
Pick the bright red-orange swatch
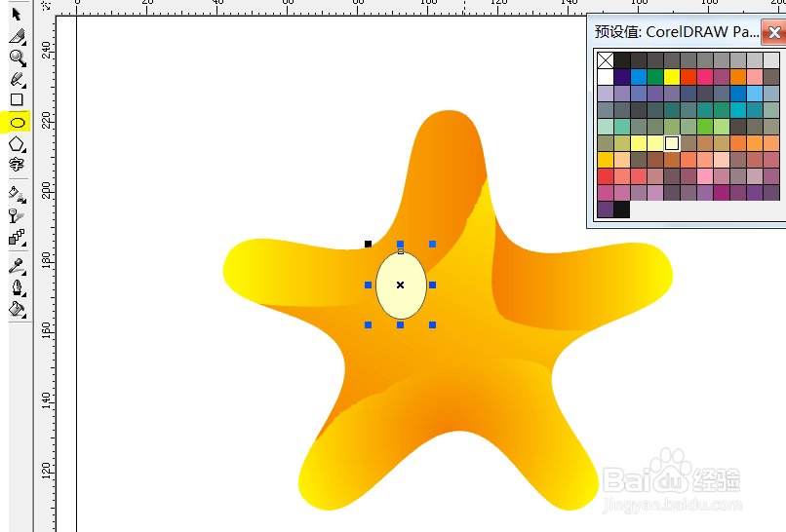[x=688, y=77]
